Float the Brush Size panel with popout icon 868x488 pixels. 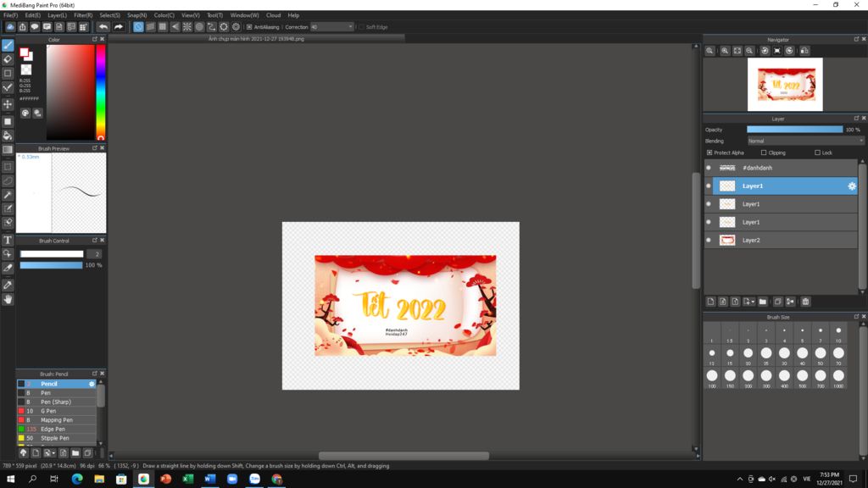pos(856,317)
